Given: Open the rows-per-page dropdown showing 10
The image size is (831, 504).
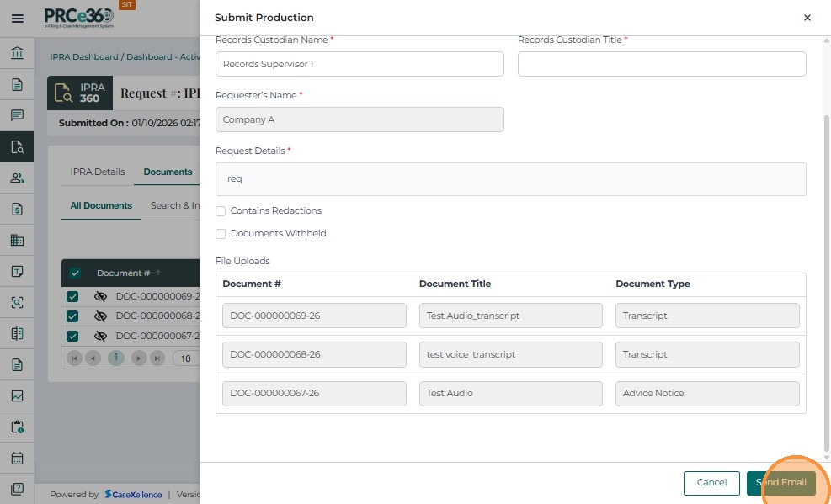Looking at the screenshot, I should (x=186, y=358).
